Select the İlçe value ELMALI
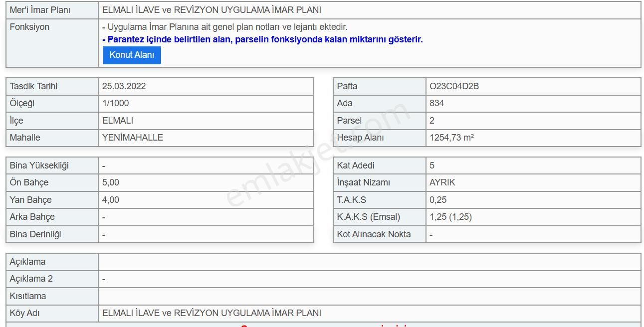This screenshot has height=327, width=644. tap(118, 121)
